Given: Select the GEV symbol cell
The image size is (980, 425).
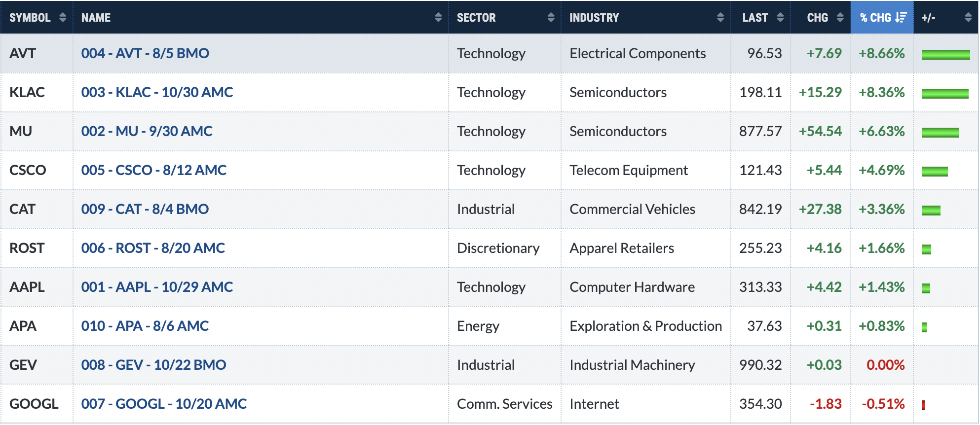Looking at the screenshot, I should (37, 365).
